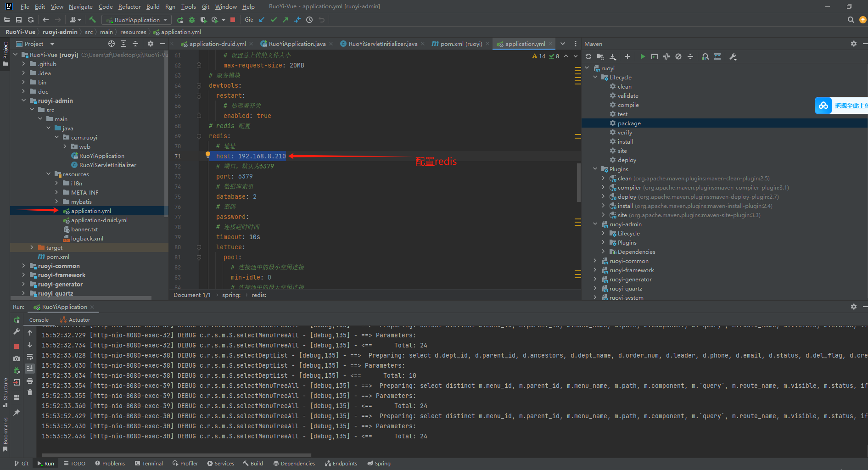The height and width of the screenshot is (470, 868).
Task: Collapse the ruoyi-admin folder in the Project tree
Action: tap(23, 101)
